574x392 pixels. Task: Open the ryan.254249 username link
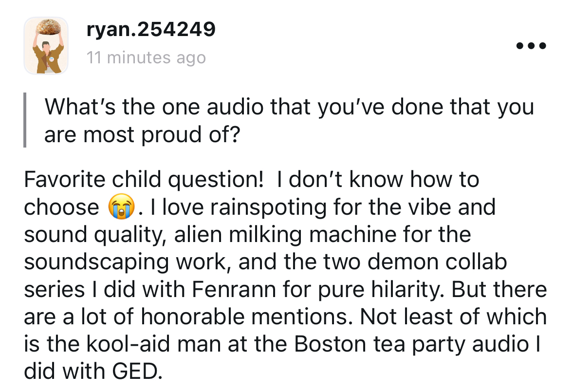pyautogui.click(x=150, y=30)
